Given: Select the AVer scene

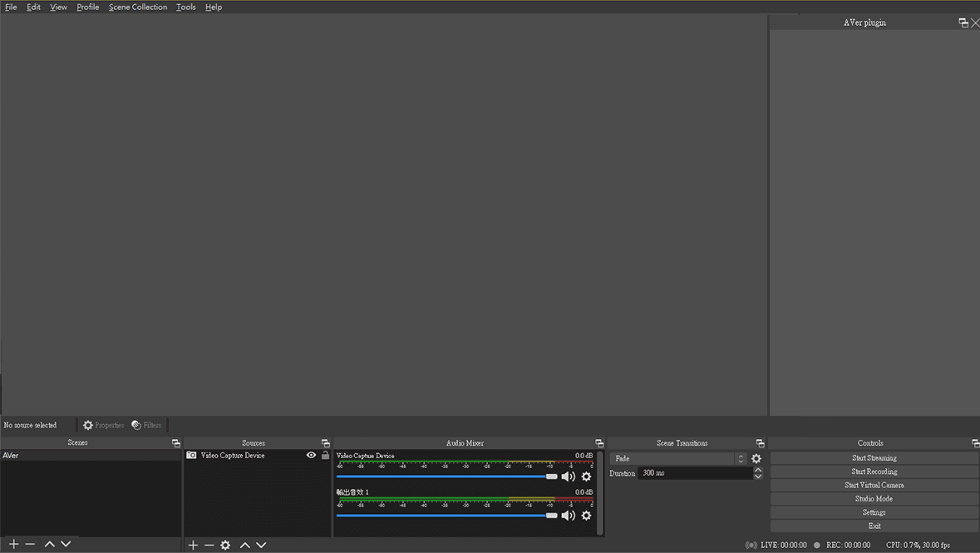Looking at the screenshot, I should coord(91,456).
